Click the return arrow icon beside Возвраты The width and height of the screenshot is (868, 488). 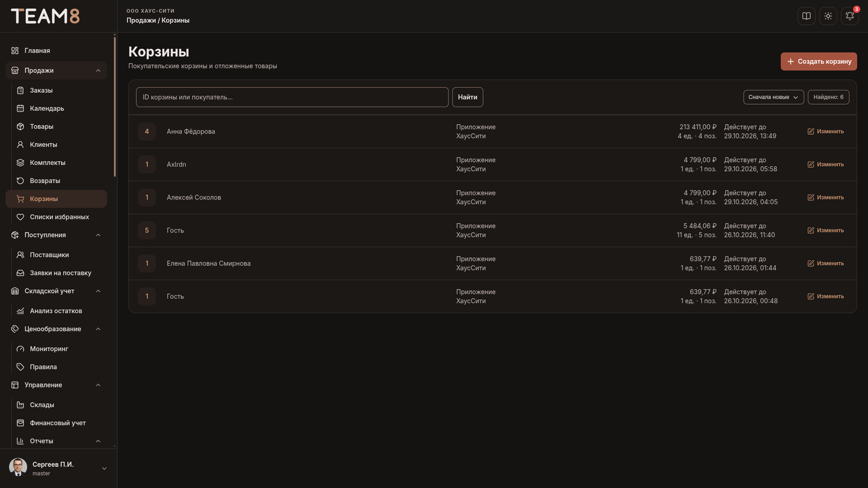pyautogui.click(x=20, y=181)
